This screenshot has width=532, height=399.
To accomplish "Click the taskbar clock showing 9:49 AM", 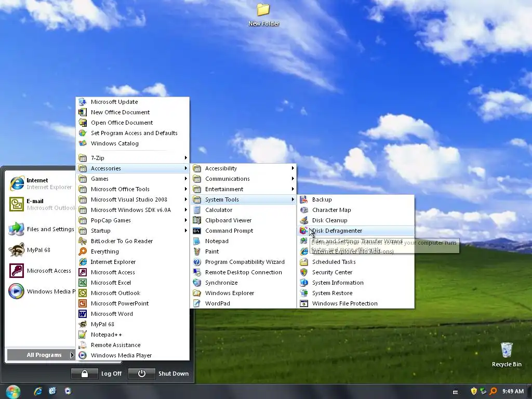I will pos(513,391).
